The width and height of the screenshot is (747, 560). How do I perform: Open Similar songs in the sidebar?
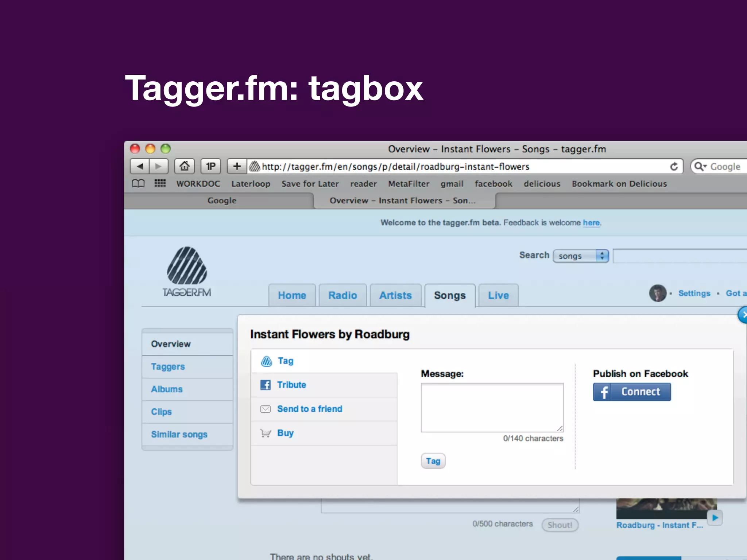pyautogui.click(x=187, y=435)
